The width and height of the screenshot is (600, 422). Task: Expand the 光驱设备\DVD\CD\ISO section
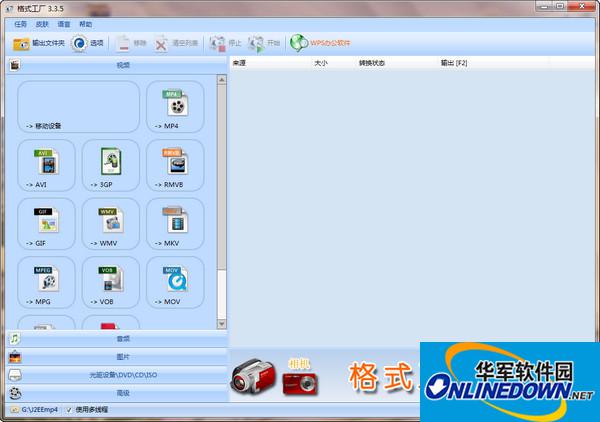pyautogui.click(x=121, y=375)
